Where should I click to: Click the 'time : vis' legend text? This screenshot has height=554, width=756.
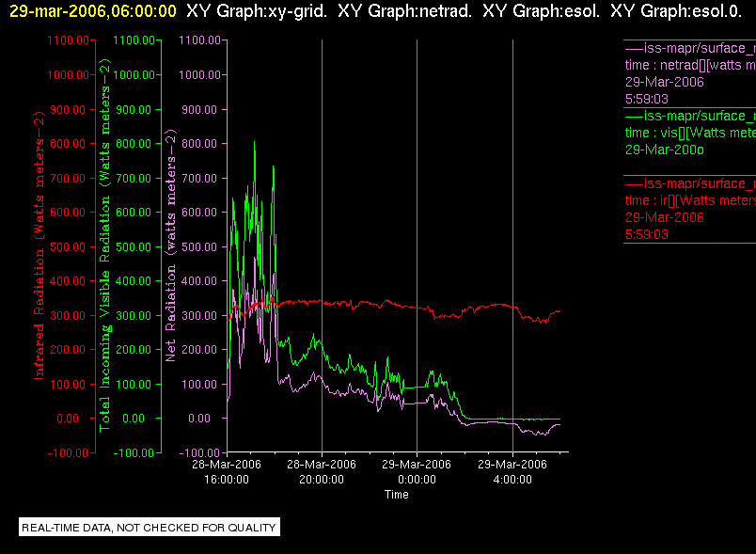tap(690, 133)
